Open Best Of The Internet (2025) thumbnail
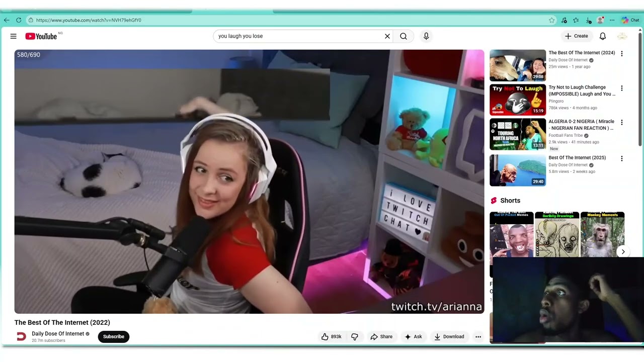Screen dimensions: 644x362 point(518,170)
